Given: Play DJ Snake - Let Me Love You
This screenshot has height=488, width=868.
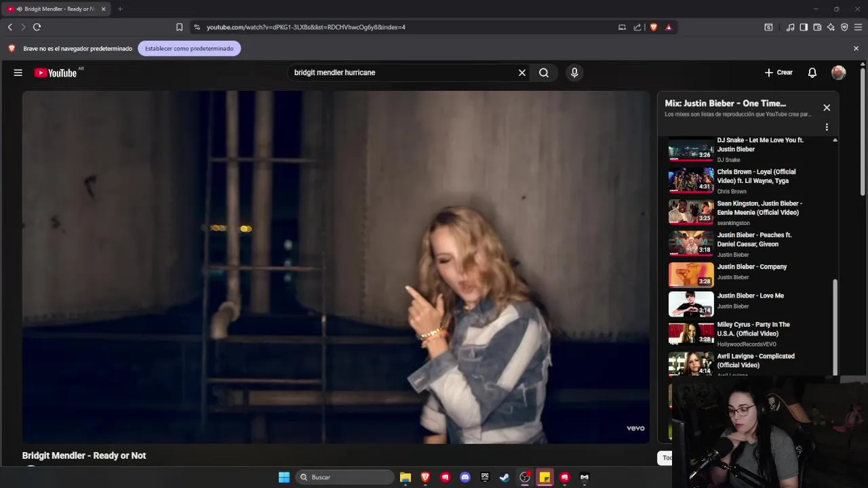Looking at the screenshot, I should click(746, 149).
